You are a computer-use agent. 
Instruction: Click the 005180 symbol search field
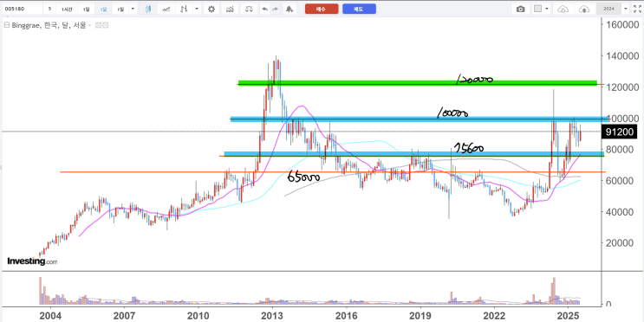click(22, 9)
